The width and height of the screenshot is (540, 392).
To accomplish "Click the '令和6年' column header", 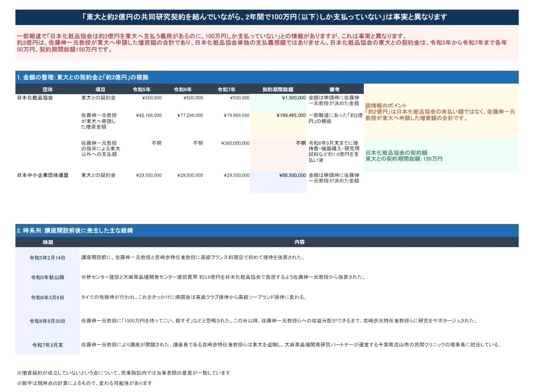I will (182, 89).
